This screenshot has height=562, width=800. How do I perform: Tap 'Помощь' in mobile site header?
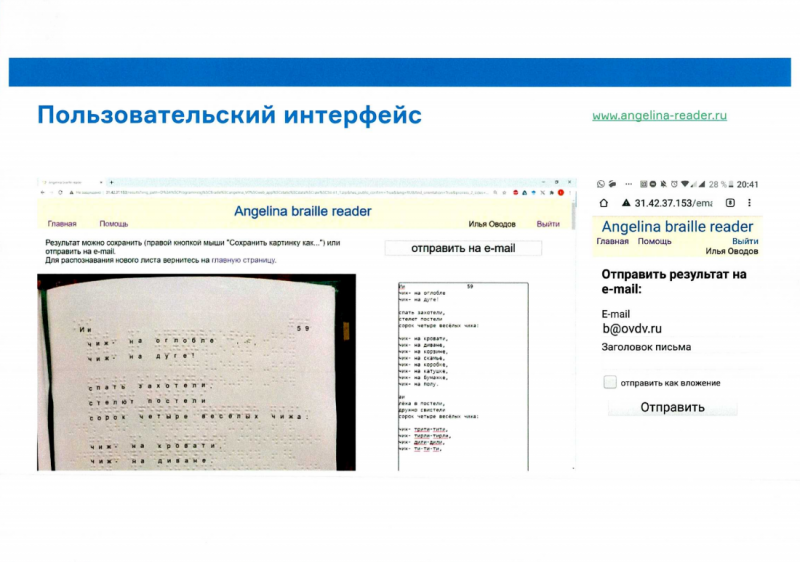(655, 241)
